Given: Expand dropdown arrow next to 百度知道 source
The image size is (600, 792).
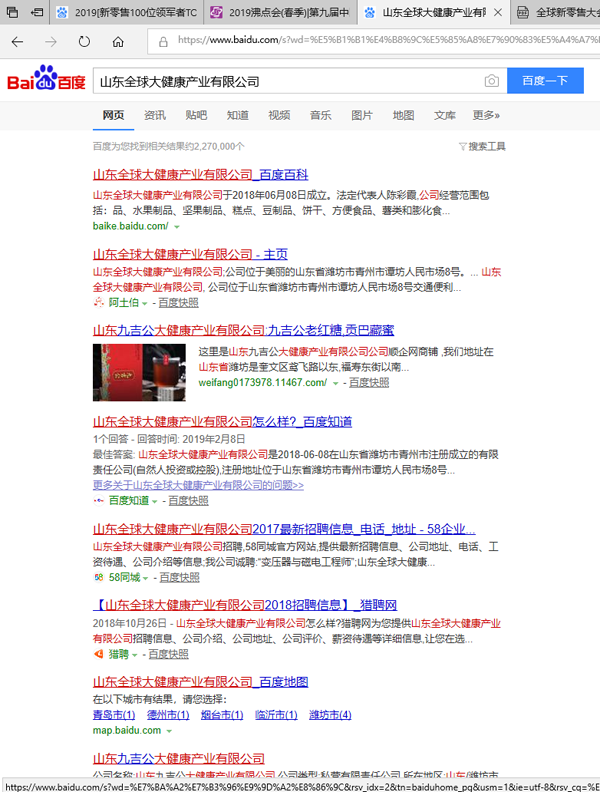Looking at the screenshot, I should point(155,502).
